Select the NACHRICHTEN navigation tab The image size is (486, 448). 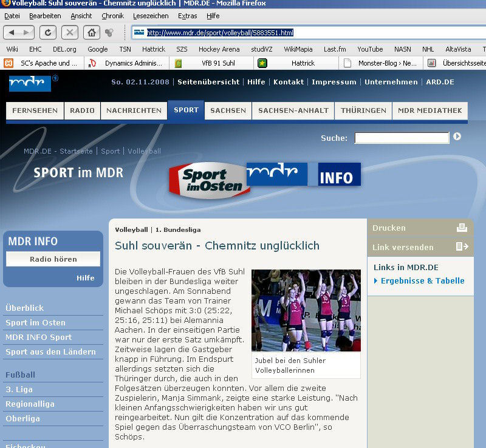tap(134, 110)
